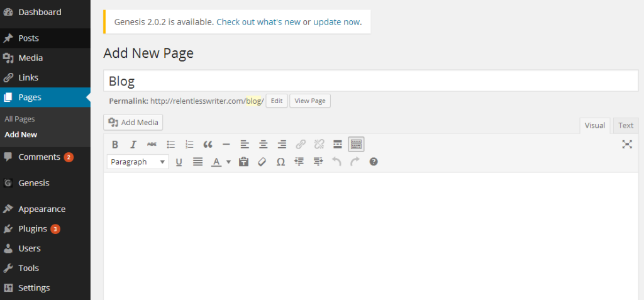The image size is (644, 300).
Task: Click the page title field containing Blog
Action: [x=370, y=81]
